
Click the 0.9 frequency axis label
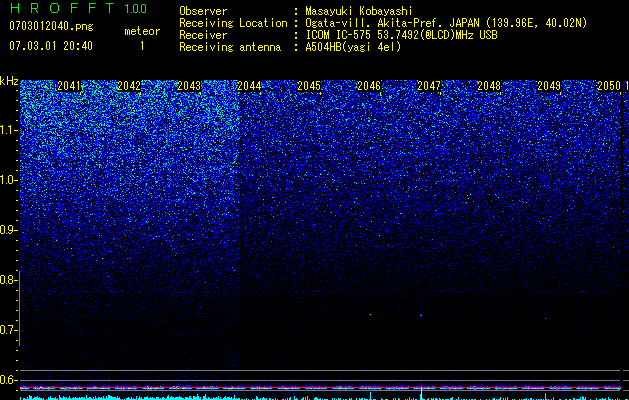coord(7,230)
